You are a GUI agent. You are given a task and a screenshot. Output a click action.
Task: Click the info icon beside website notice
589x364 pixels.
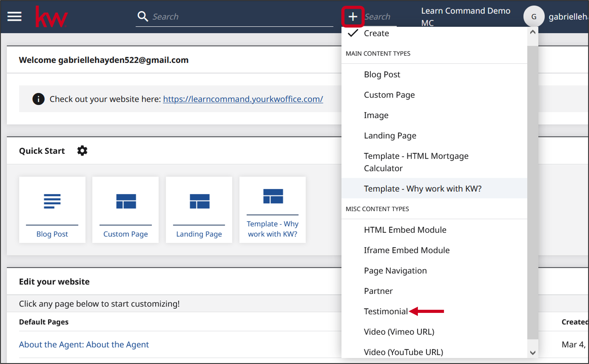click(x=38, y=99)
